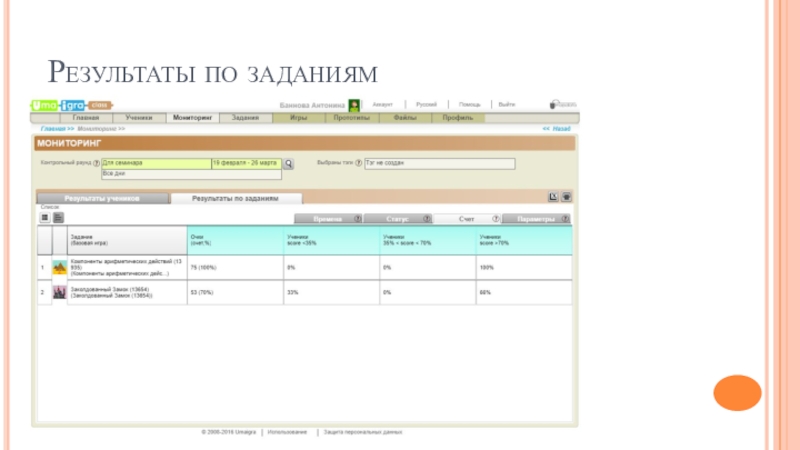Switch to the Параметры view tab
800x450 pixels.
(x=536, y=219)
